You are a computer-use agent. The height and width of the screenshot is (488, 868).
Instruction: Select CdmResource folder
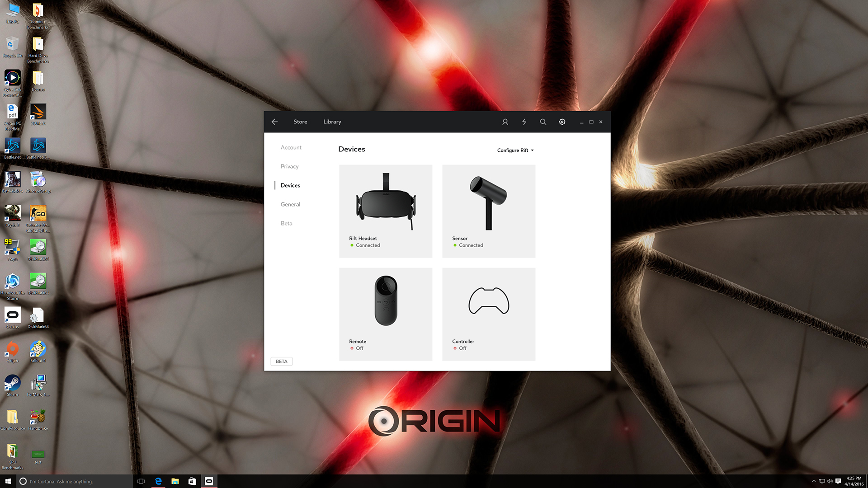(x=13, y=420)
